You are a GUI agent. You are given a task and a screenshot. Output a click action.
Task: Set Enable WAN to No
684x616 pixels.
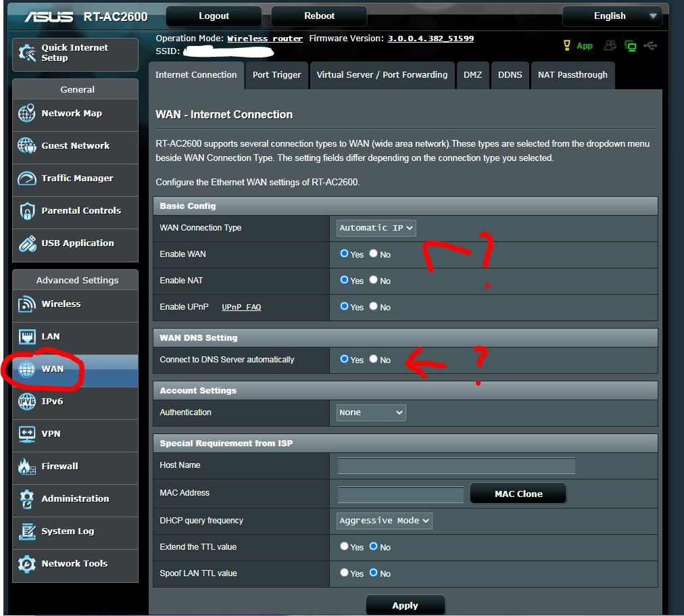click(x=373, y=254)
